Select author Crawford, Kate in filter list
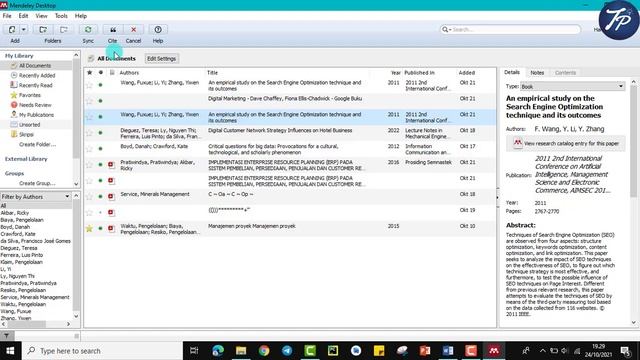This screenshot has width=640, height=360. click(x=18, y=234)
